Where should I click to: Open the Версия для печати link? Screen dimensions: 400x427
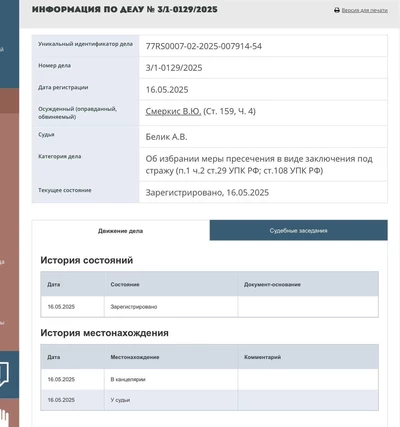(x=364, y=10)
